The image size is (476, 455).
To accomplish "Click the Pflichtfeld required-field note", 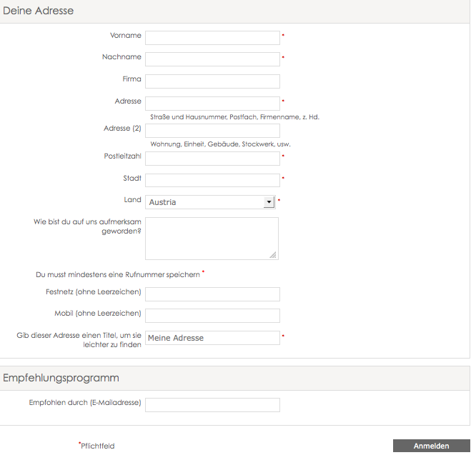I will (96, 446).
